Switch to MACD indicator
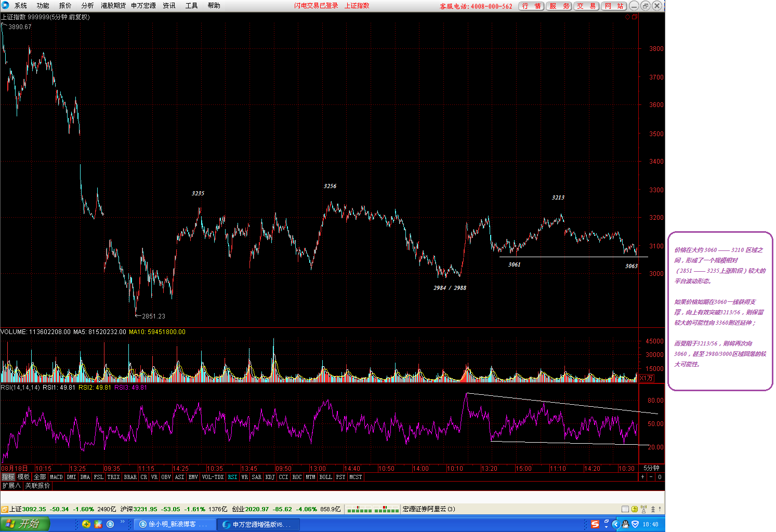This screenshot has width=776, height=532. pos(56,477)
